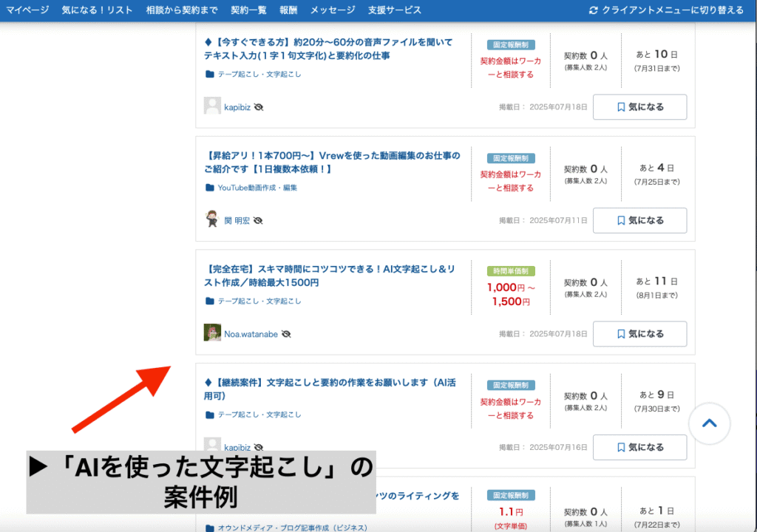Image resolution: width=757 pixels, height=532 pixels.
Task: Open 相談から契約まで menu item
Action: (x=182, y=10)
